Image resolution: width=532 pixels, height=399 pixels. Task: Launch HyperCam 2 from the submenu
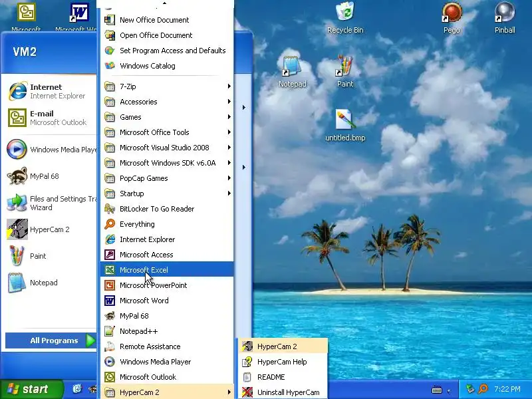(x=283, y=346)
